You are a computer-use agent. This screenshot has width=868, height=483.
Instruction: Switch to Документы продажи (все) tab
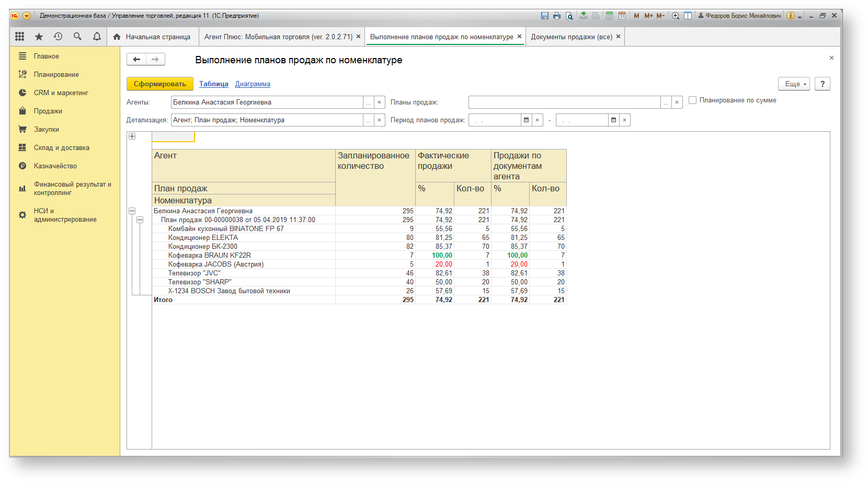click(572, 37)
